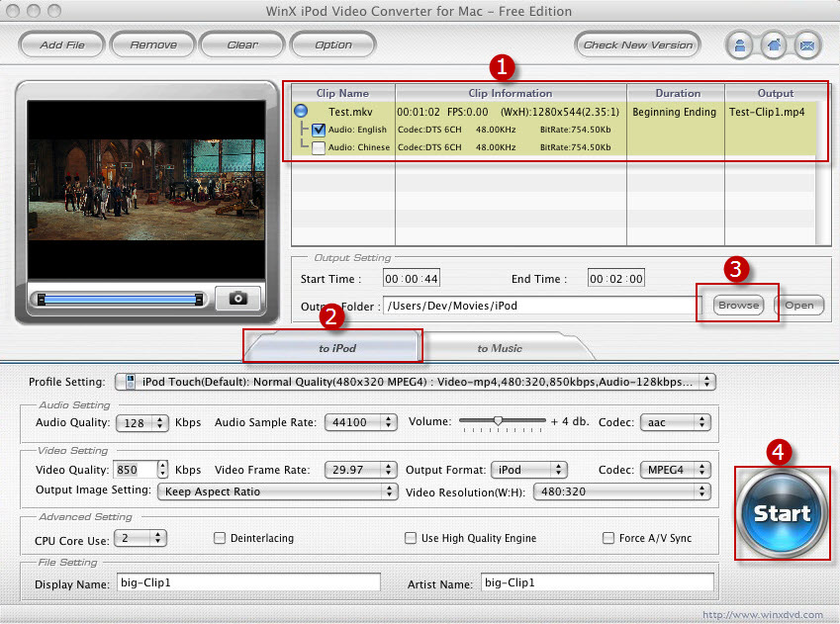This screenshot has width=840, height=624.
Task: Open the Output Format iPod dropdown
Action: click(x=528, y=470)
